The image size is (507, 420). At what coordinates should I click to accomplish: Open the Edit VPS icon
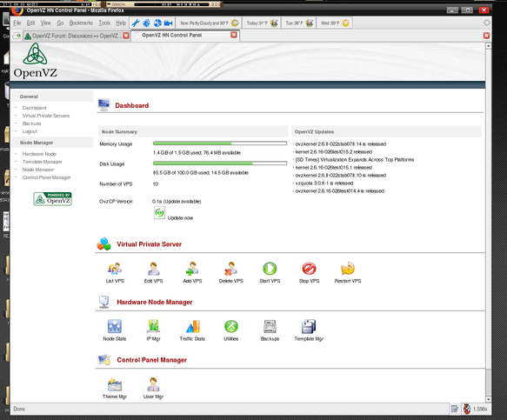154,269
